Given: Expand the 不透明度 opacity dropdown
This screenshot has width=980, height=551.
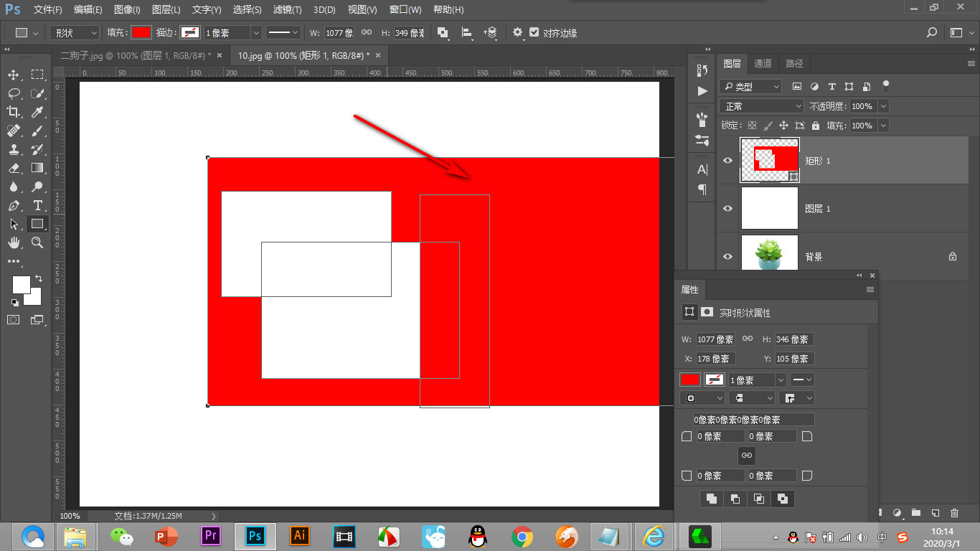Looking at the screenshot, I should (883, 106).
